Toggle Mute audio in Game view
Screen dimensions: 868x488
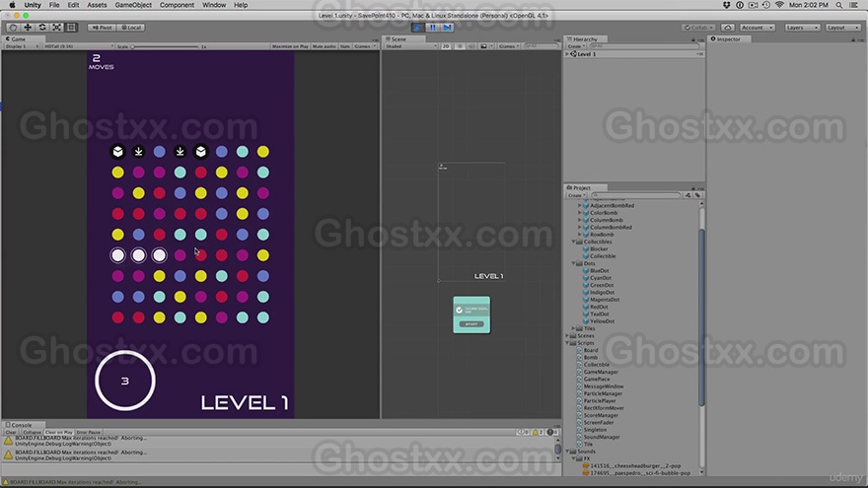click(x=324, y=46)
